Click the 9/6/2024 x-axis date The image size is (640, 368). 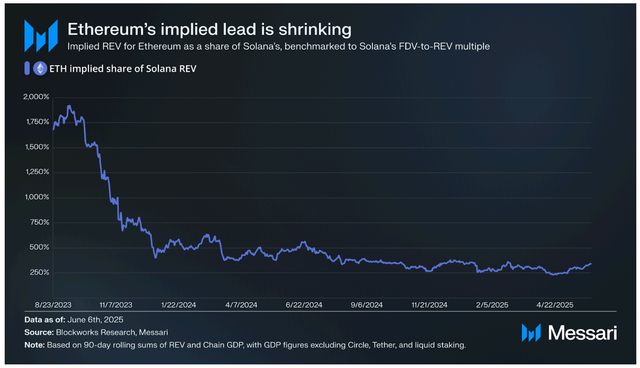(x=367, y=305)
